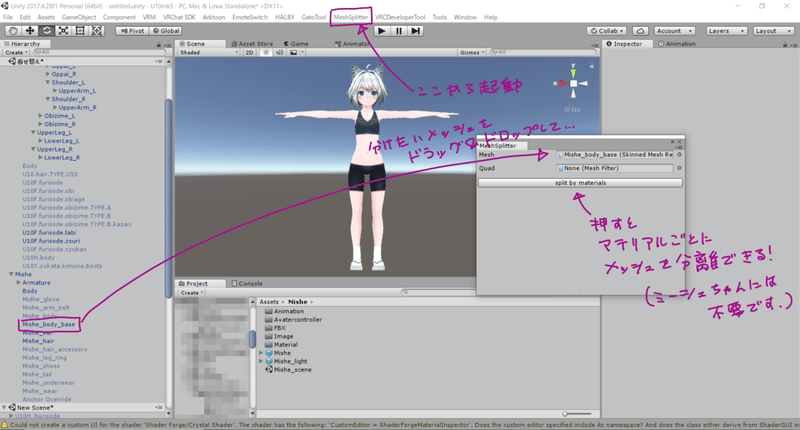Open the VRCDeveloperTool menu
The height and width of the screenshot is (430, 800).
pyautogui.click(x=400, y=17)
